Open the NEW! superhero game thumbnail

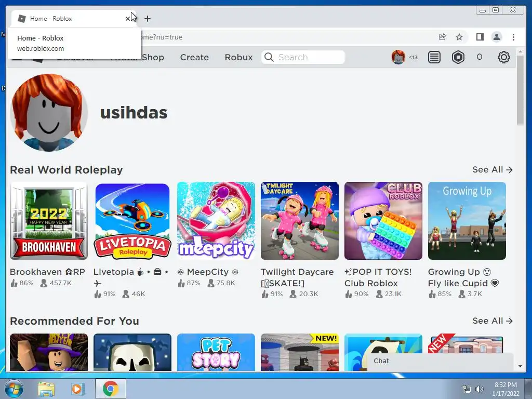(300, 352)
